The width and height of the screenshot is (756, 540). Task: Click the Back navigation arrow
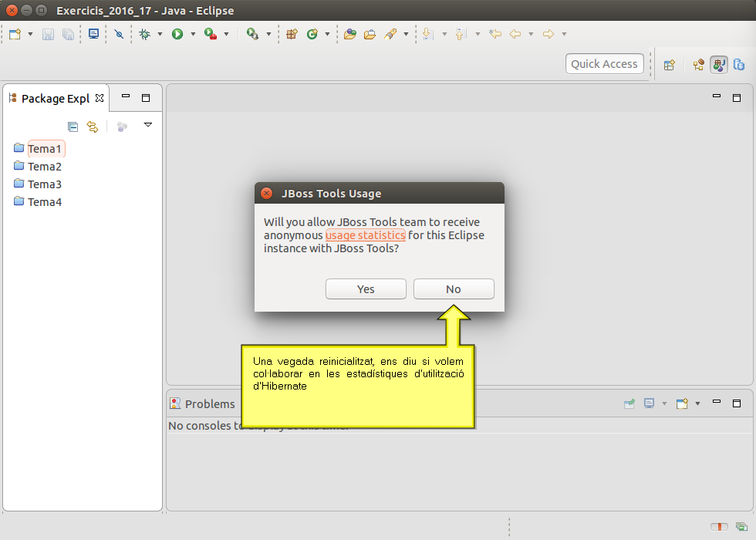[x=515, y=34]
